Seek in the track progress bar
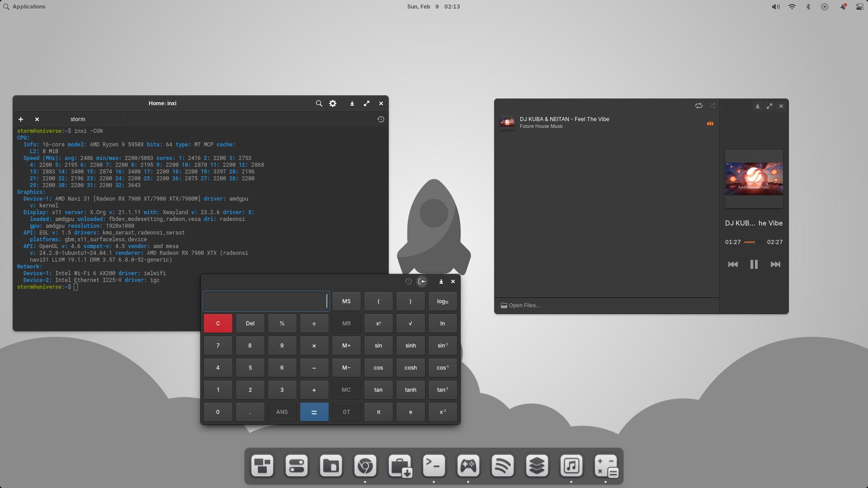The width and height of the screenshot is (868, 488). click(754, 242)
